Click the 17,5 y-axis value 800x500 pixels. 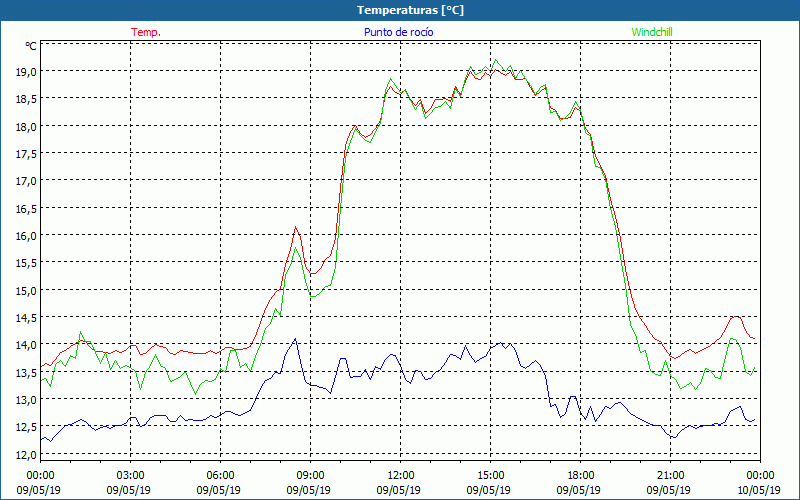pos(26,154)
